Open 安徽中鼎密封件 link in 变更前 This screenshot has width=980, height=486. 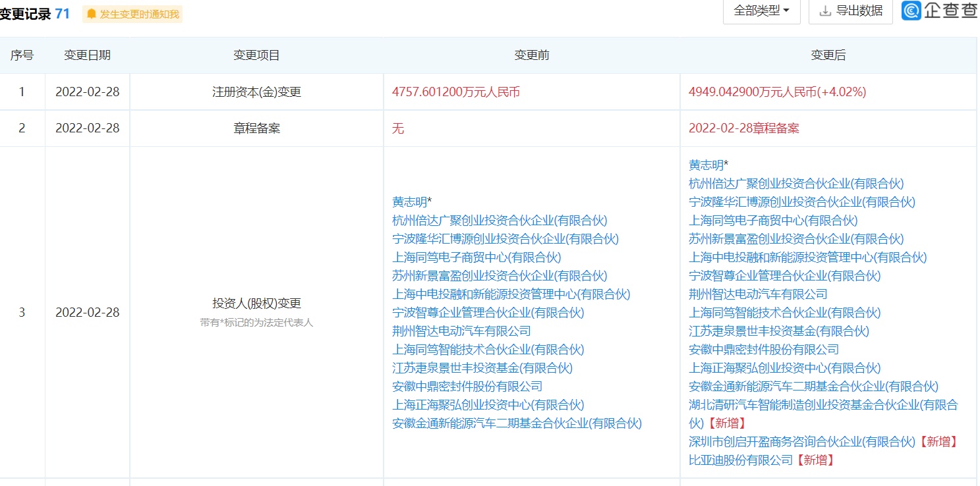(467, 387)
